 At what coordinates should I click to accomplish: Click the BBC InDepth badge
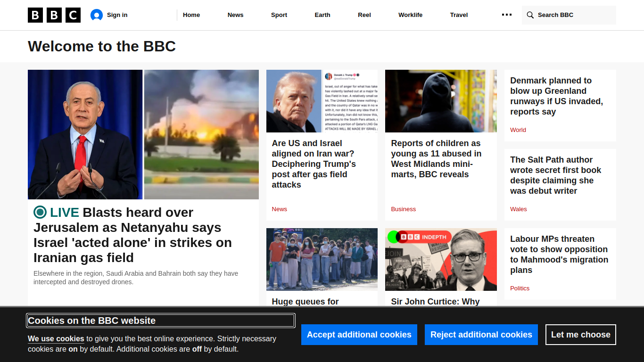point(420,237)
